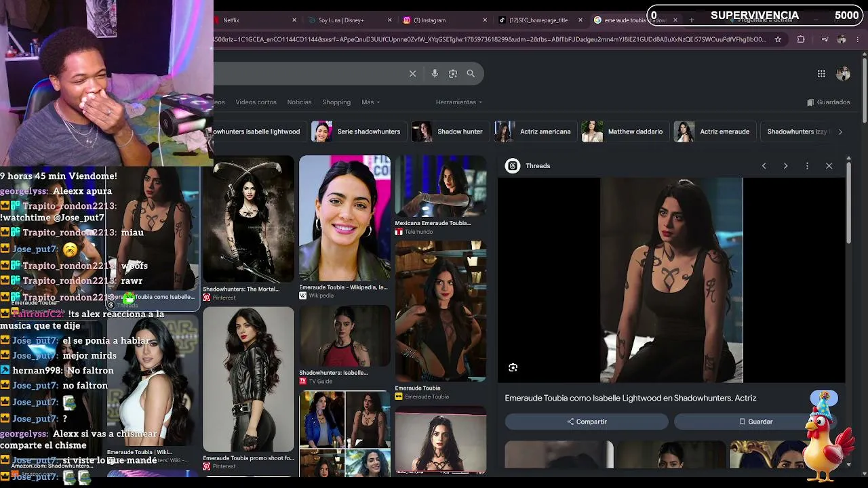Select the Actriz emeraude chip

(x=714, y=131)
